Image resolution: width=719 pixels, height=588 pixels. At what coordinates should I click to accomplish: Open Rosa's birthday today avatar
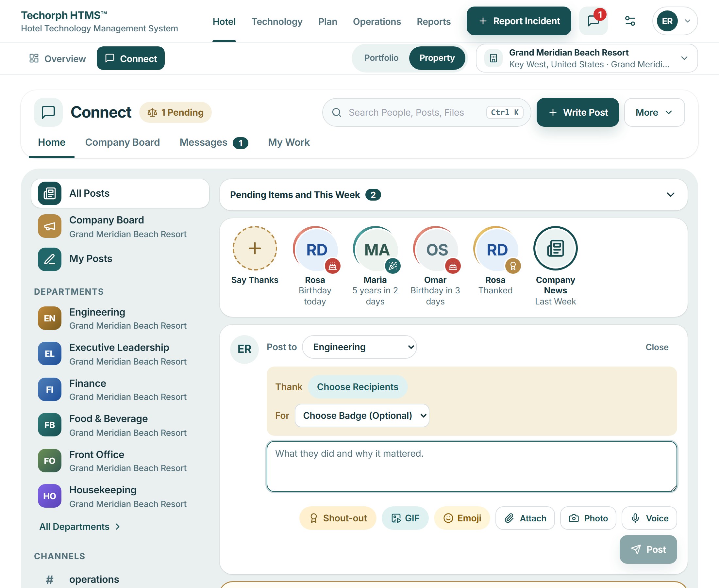coord(315,248)
